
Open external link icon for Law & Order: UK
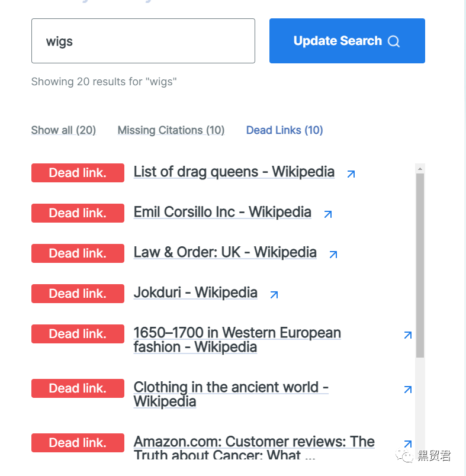pyautogui.click(x=333, y=255)
